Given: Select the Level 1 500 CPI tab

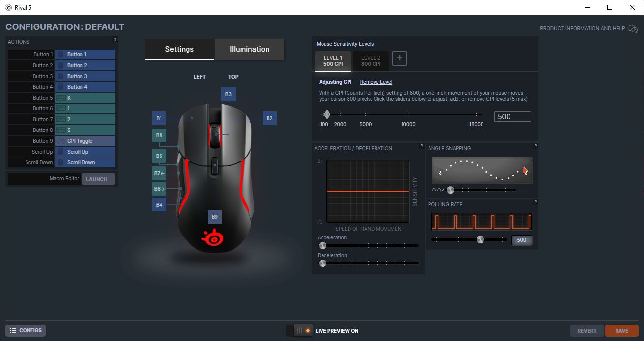Looking at the screenshot, I should (x=333, y=61).
